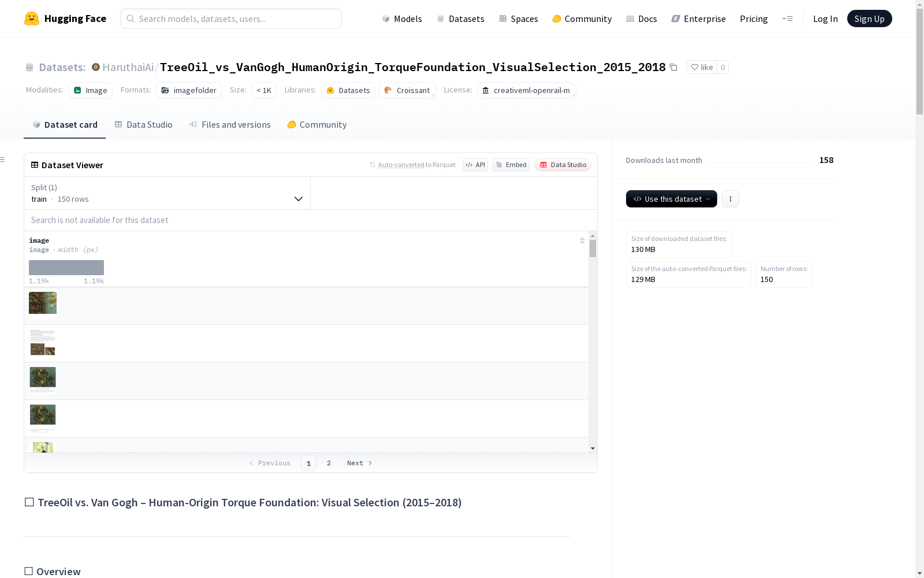Image resolution: width=924 pixels, height=578 pixels.
Task: Click the image width histogram bar
Action: click(x=66, y=268)
